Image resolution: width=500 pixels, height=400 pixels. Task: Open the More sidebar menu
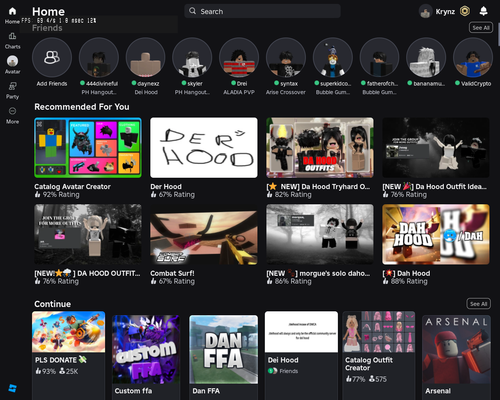tap(12, 111)
